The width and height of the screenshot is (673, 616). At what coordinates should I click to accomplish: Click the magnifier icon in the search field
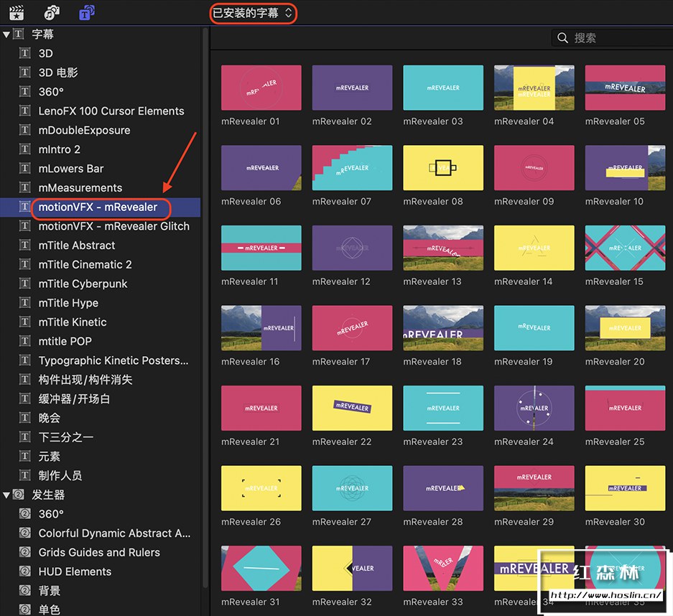(562, 38)
